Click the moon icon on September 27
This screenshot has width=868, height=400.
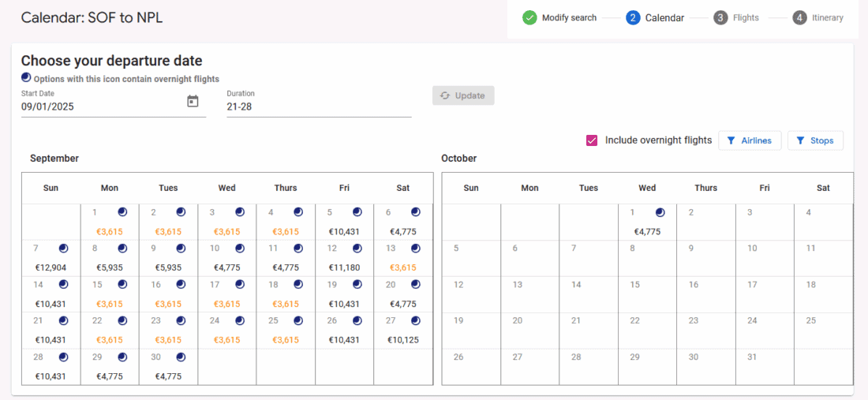[x=416, y=321]
